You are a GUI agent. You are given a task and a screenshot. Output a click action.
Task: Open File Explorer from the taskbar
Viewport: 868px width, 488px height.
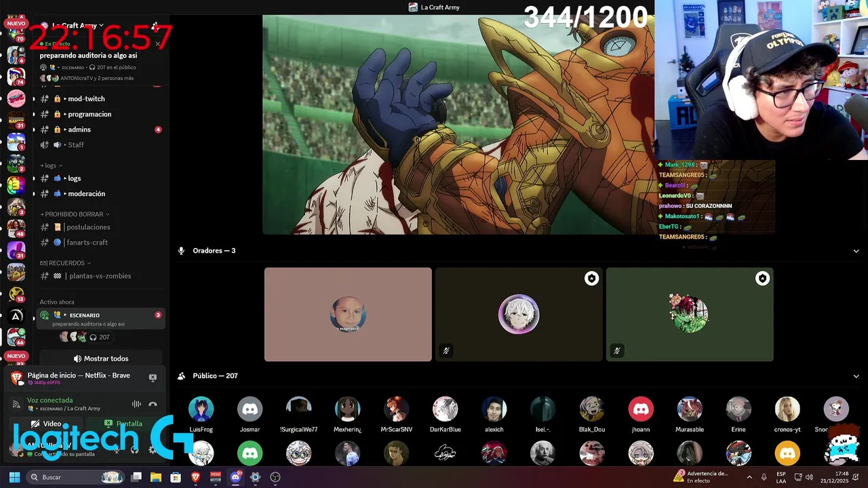156,477
